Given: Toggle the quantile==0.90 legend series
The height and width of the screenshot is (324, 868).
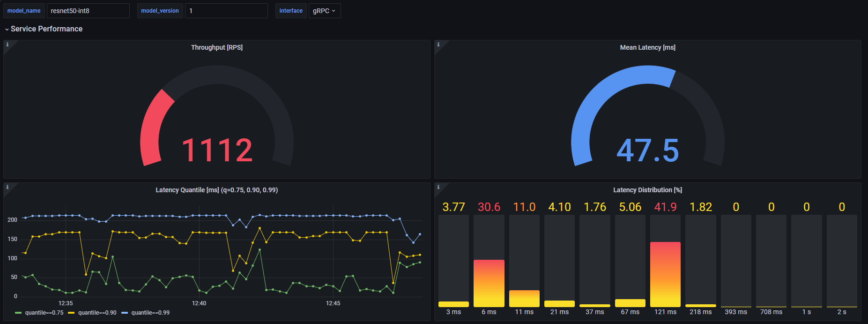Looking at the screenshot, I should coord(97,313).
